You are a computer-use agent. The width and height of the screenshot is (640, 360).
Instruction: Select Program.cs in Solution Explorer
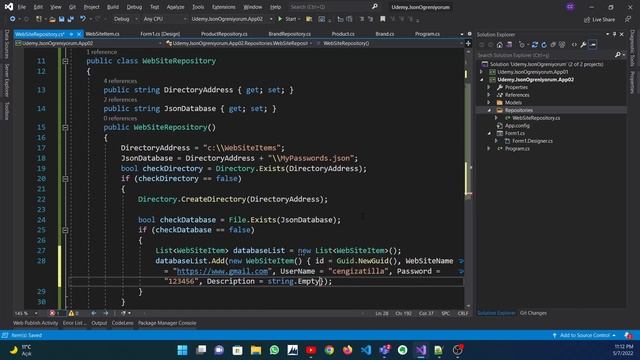(x=517, y=149)
